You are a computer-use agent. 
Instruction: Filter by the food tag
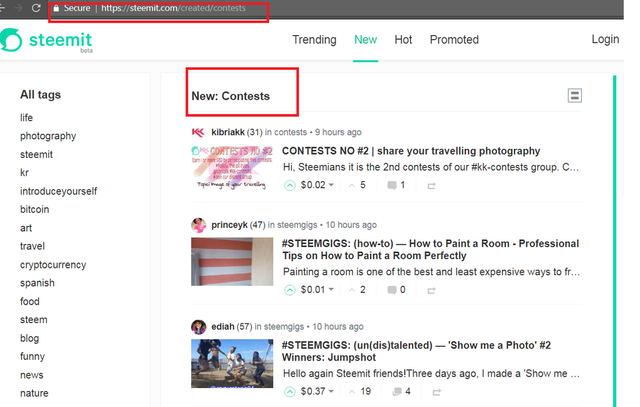click(30, 301)
